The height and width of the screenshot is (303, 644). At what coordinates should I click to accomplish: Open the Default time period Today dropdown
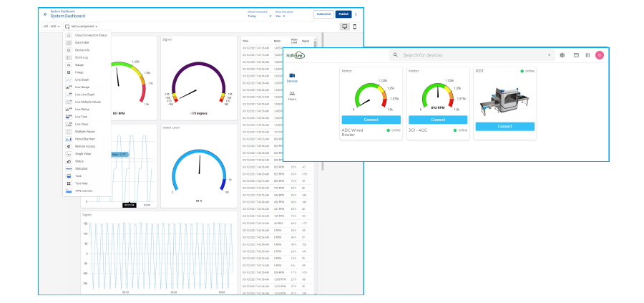coord(260,16)
